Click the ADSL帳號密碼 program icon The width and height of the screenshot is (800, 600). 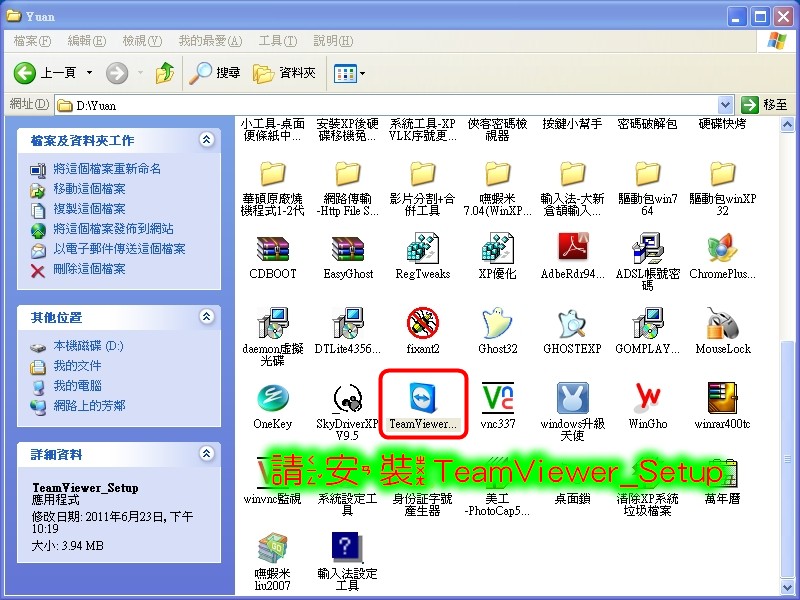[647, 248]
